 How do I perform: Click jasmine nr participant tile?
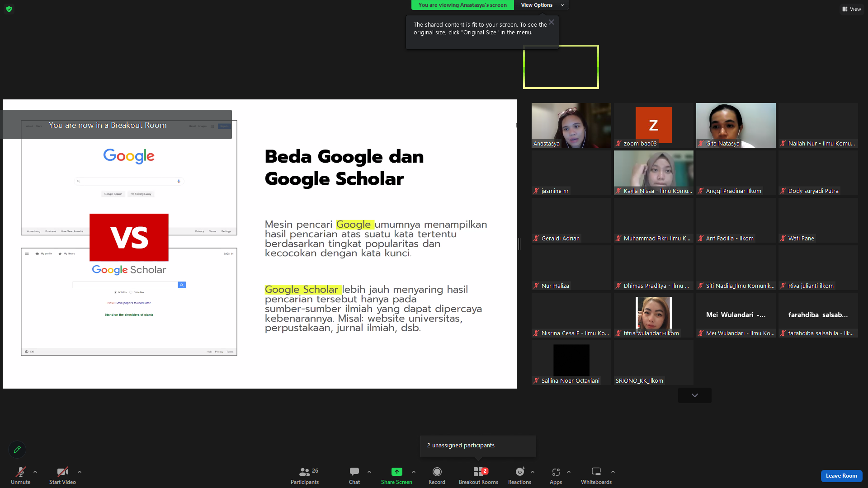pyautogui.click(x=571, y=173)
